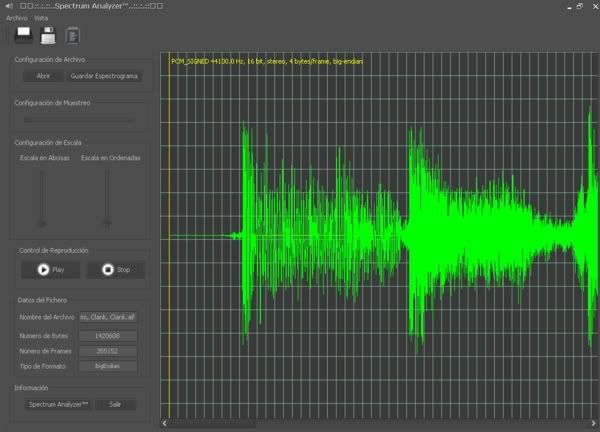Click the Spectrum Analyzer info button
Image resolution: width=600 pixels, height=432 pixels.
[x=58, y=404]
